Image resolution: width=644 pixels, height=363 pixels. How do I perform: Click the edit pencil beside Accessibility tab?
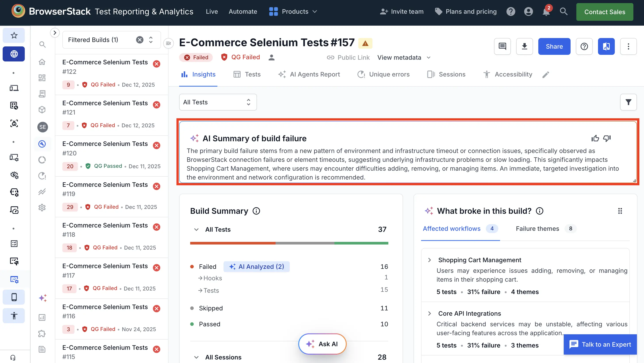click(x=546, y=75)
